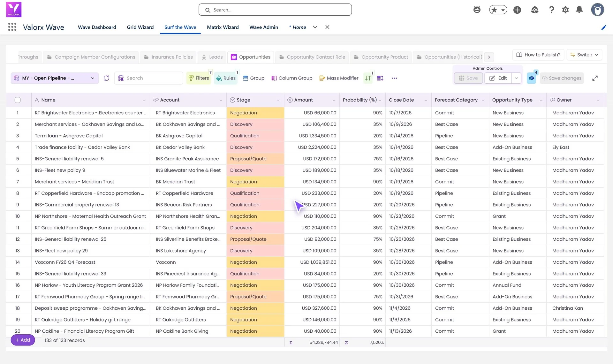Open the help question mark icon
The height and width of the screenshot is (364, 613).
coord(551,10)
